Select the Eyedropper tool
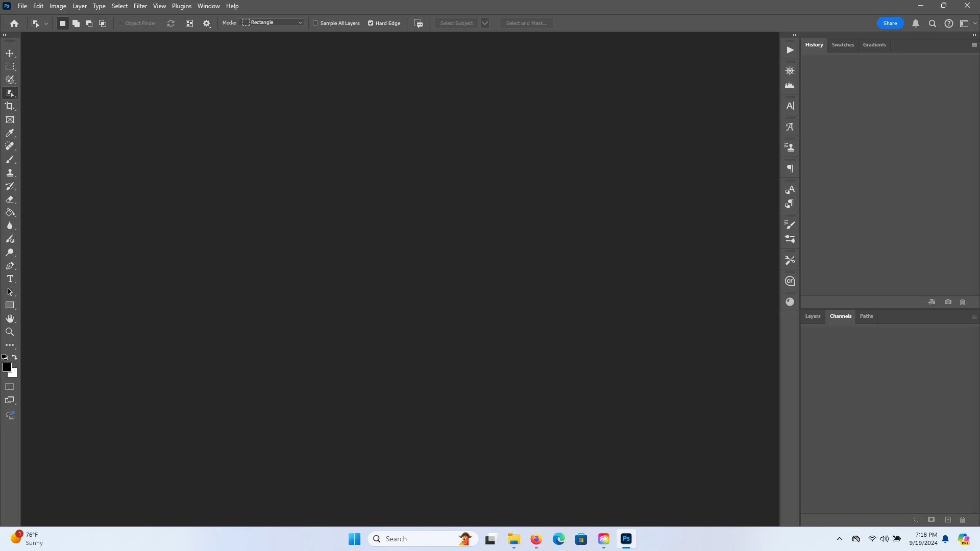Viewport: 980px width, 551px height. pos(10,133)
